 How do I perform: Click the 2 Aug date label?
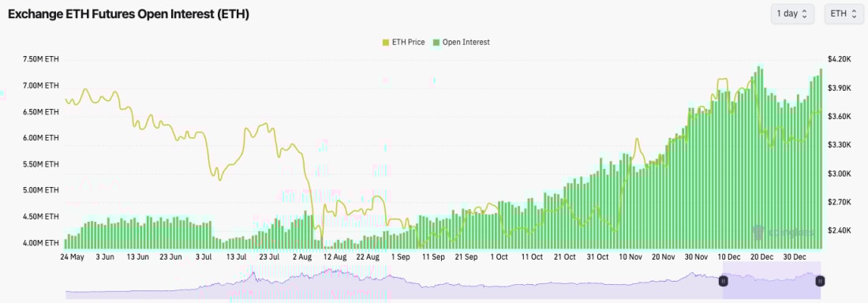click(x=301, y=257)
